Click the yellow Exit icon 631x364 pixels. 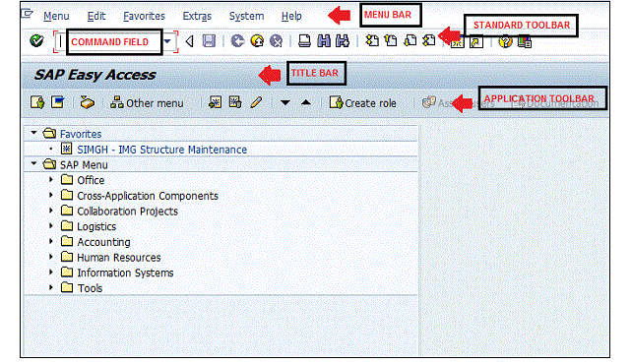click(x=257, y=41)
